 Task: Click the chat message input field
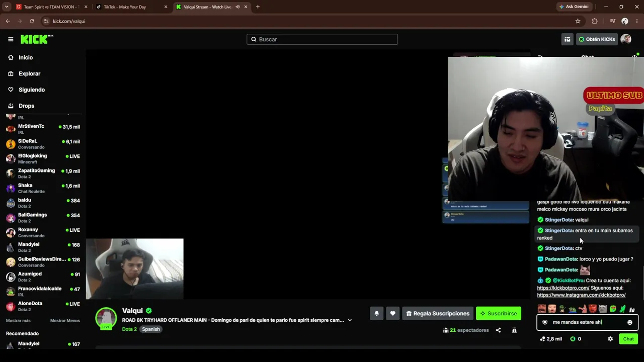tap(587, 322)
